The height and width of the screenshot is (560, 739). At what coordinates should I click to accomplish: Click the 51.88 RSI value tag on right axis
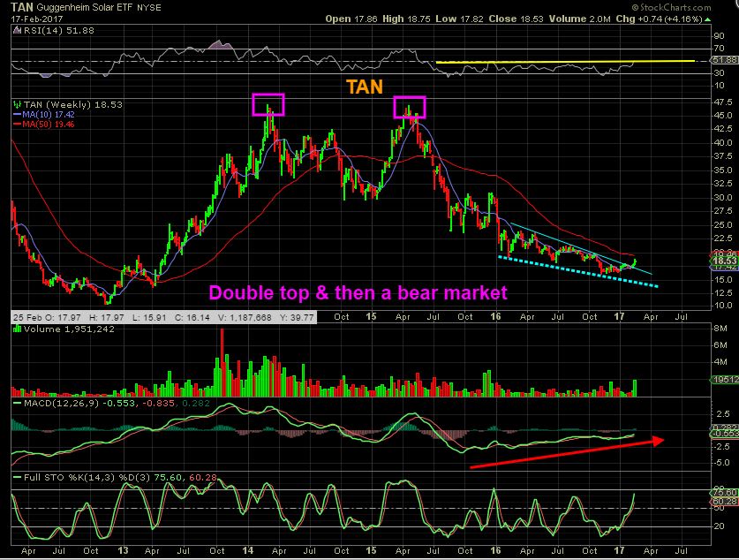tap(724, 60)
